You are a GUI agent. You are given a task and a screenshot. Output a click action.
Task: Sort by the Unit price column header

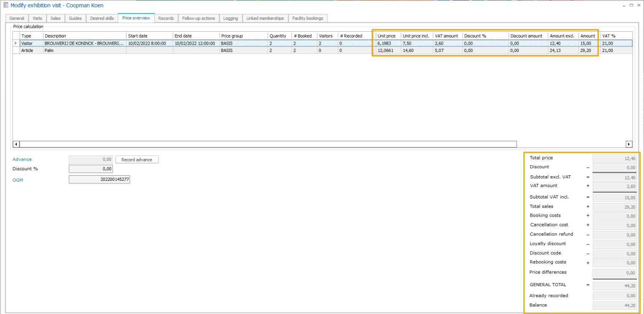[387, 36]
